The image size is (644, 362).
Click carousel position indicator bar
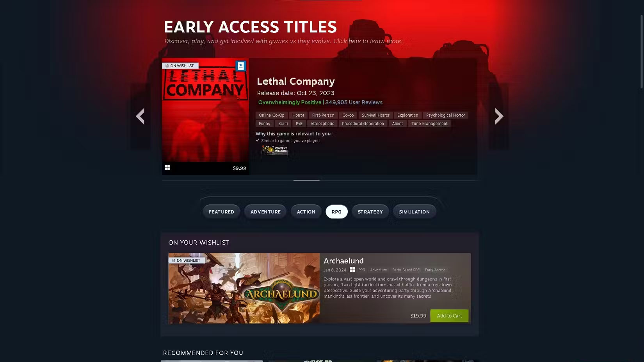[x=306, y=180]
